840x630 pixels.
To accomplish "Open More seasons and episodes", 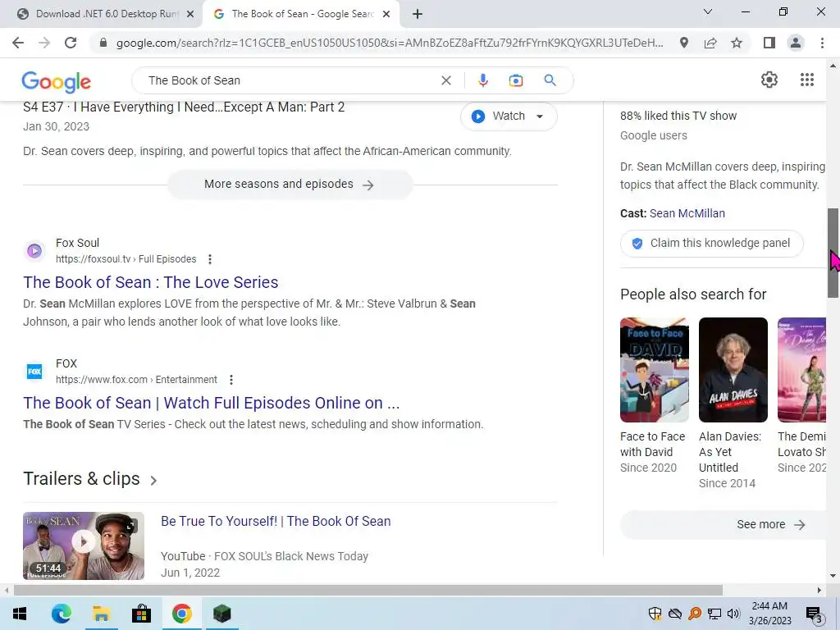I will [290, 185].
